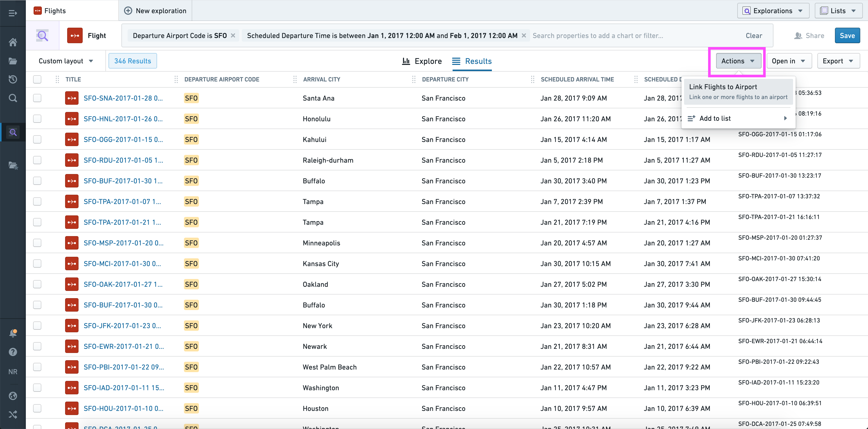Click the Share button
868x429 pixels.
point(809,35)
